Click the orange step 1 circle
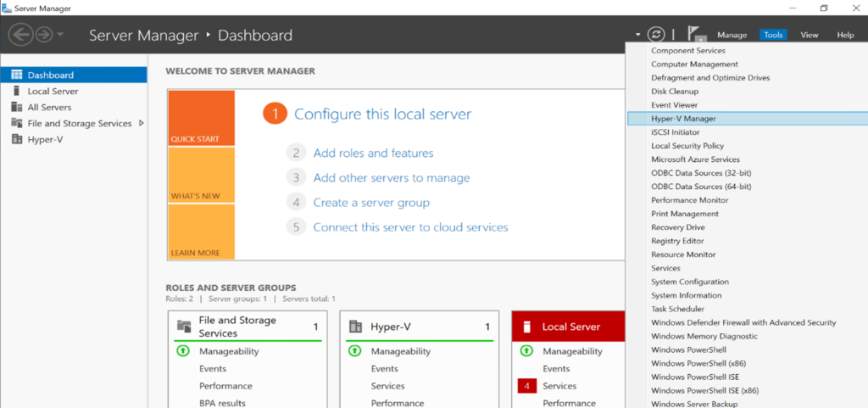 (x=275, y=114)
